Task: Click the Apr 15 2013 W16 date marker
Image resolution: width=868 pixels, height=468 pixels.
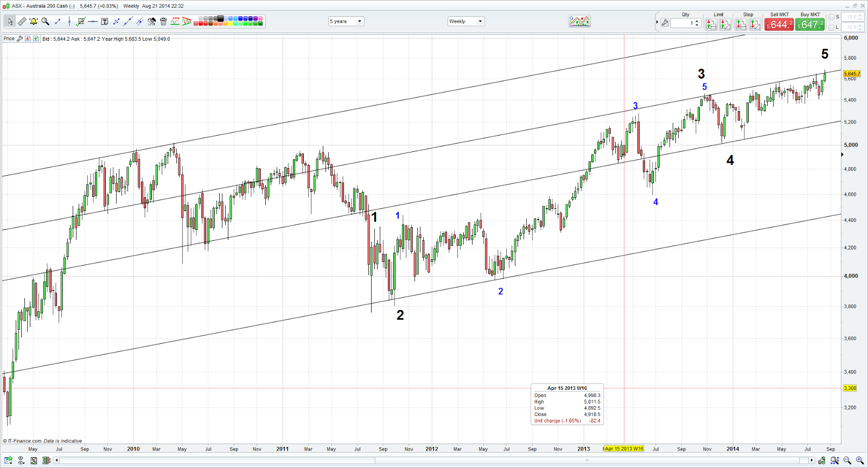Action: 624,449
